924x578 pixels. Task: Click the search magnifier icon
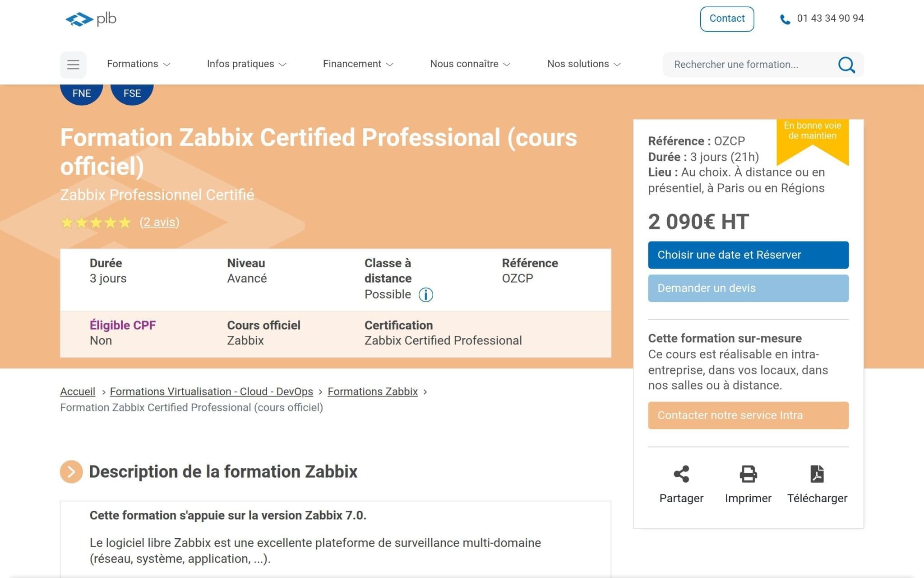click(x=846, y=65)
